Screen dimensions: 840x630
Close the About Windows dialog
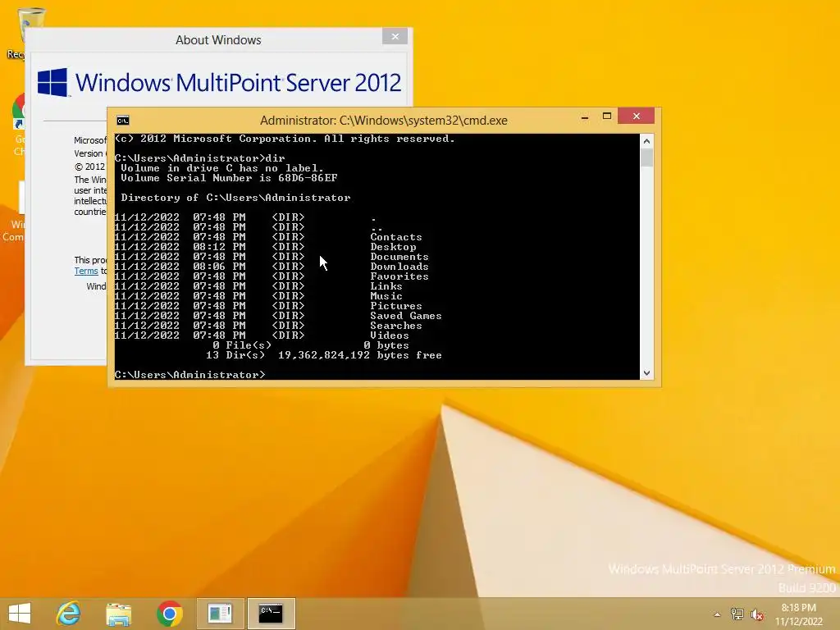pos(395,36)
